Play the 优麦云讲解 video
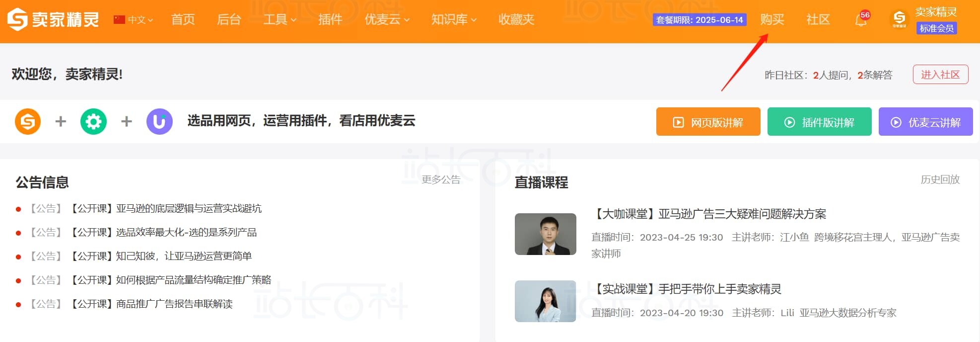980x342 pixels. click(x=925, y=122)
